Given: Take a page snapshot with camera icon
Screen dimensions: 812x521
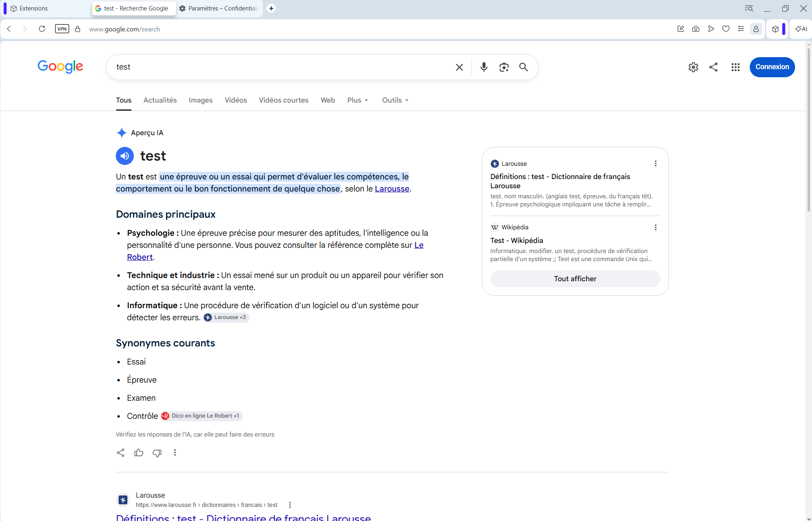Looking at the screenshot, I should pos(696,29).
